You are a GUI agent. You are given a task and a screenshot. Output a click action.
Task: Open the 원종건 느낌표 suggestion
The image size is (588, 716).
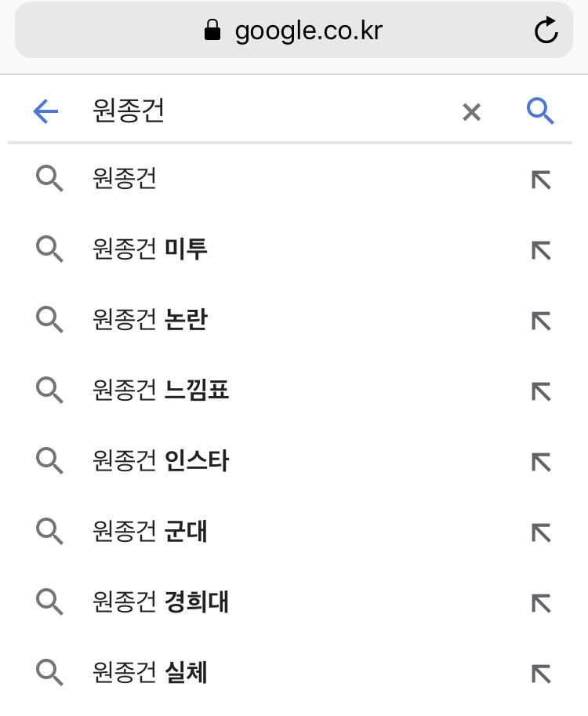[161, 391]
